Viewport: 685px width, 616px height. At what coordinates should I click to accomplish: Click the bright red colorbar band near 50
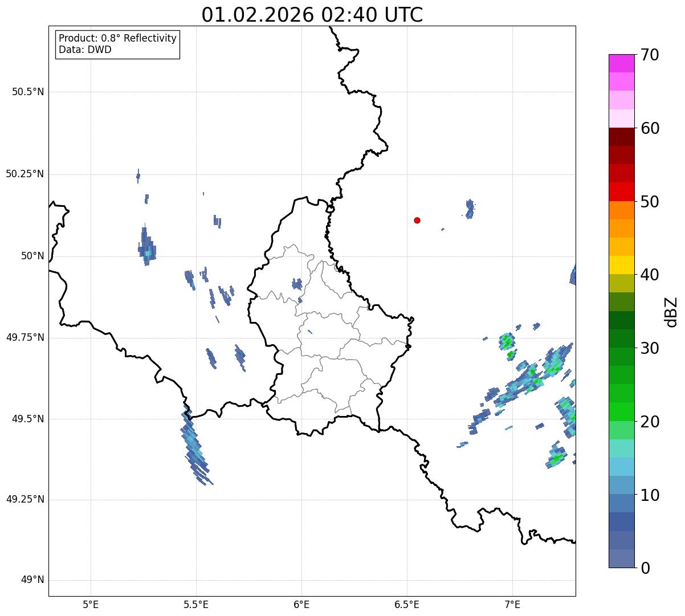pos(622,191)
